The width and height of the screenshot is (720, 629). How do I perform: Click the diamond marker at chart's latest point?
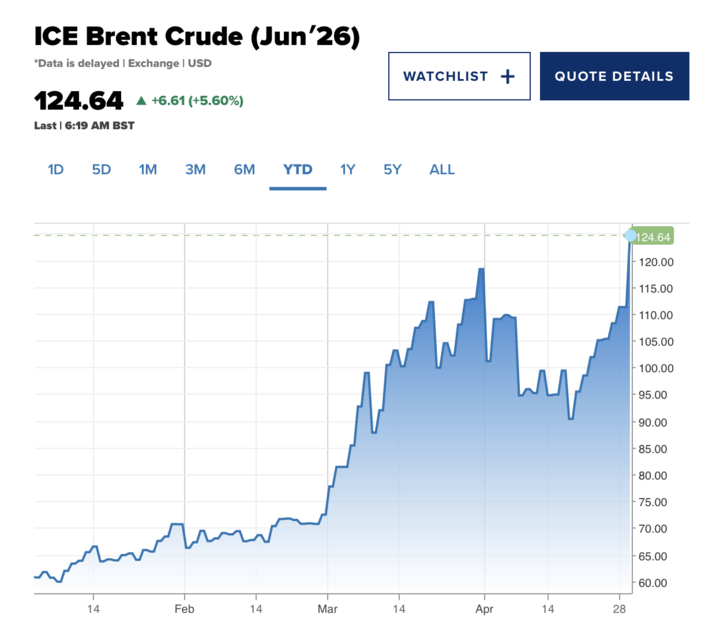[x=630, y=235]
